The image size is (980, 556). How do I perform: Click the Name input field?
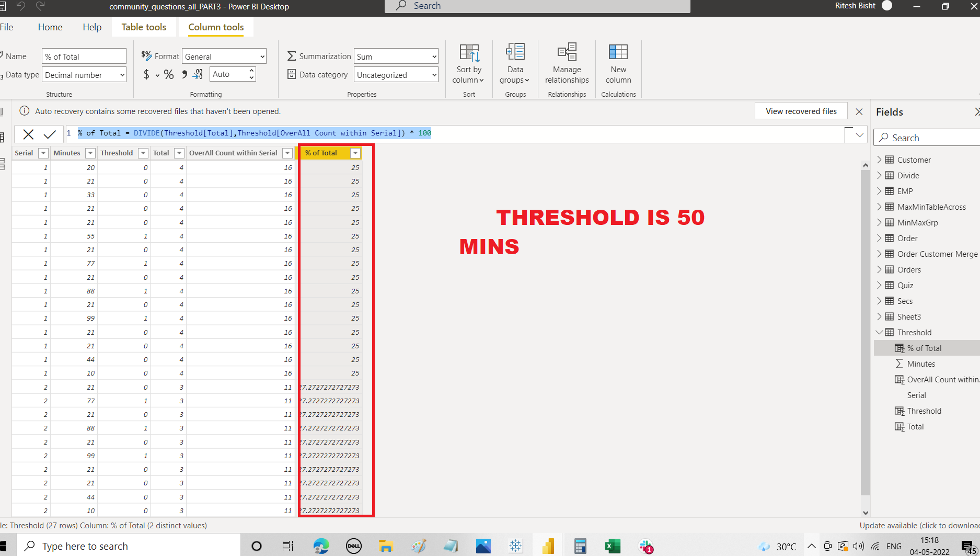point(84,56)
